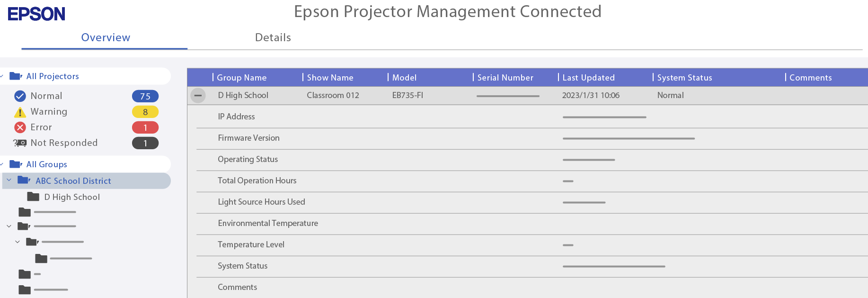Screen dimensions: 868x298
Task: Filter projectors by Not Responded status
Action: click(x=64, y=143)
